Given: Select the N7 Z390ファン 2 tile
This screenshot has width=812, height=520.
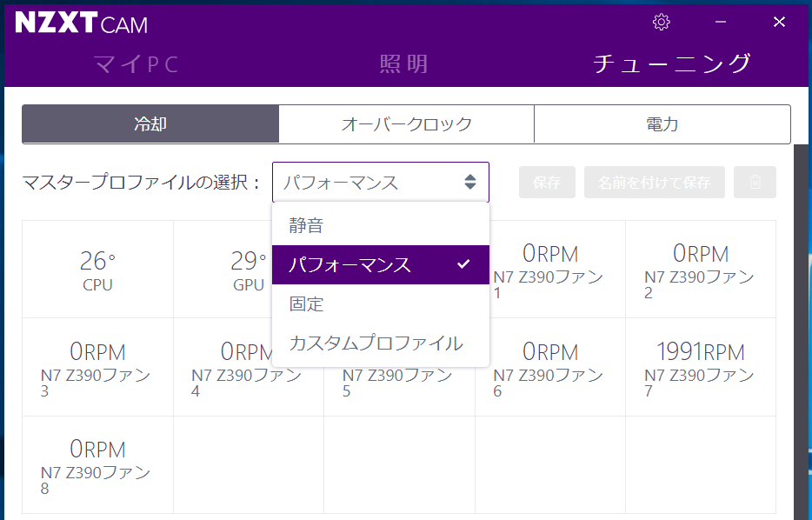Looking at the screenshot, I should click(x=701, y=270).
